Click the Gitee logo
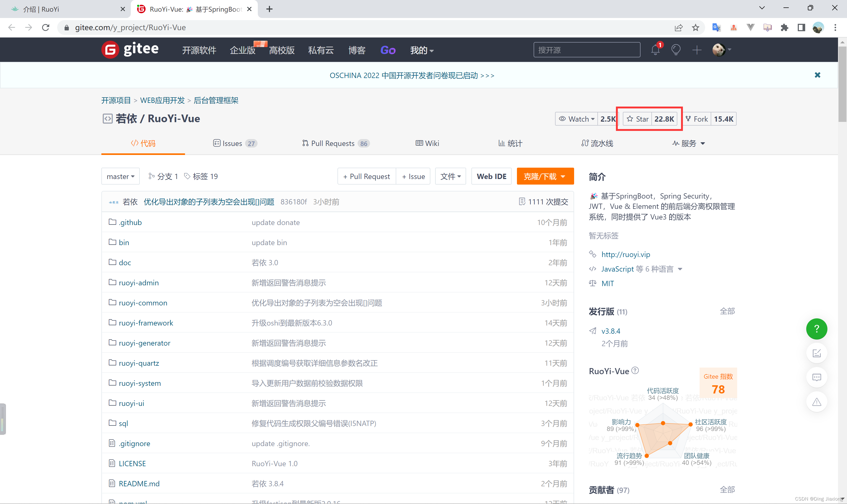Image resolution: width=847 pixels, height=504 pixels. pos(130,50)
